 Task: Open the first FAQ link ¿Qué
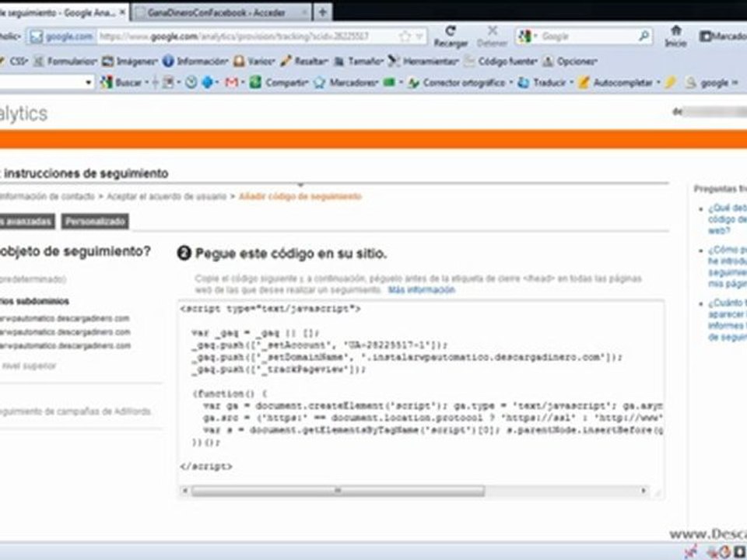(x=727, y=219)
